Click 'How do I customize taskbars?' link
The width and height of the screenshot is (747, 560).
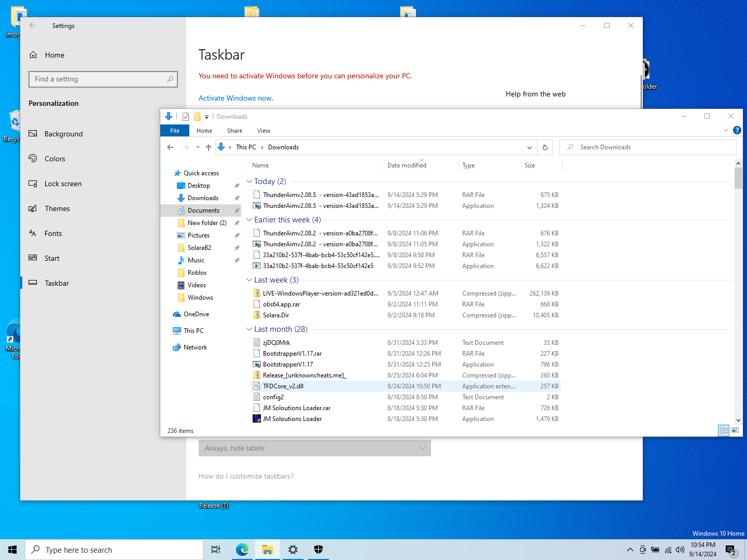point(246,476)
